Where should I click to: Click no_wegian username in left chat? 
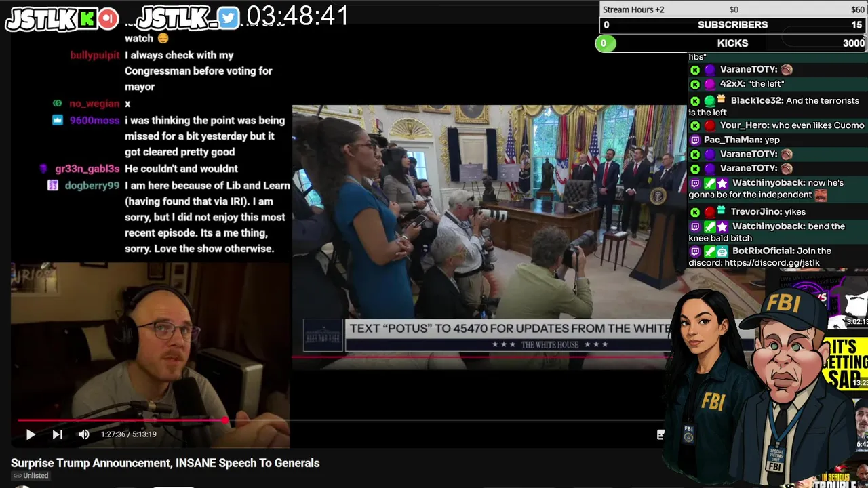coord(94,104)
